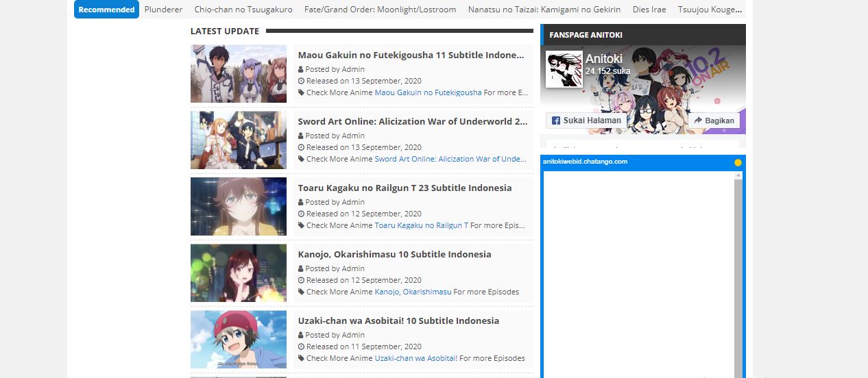Open the Plunderer tab
868x378 pixels.
click(x=163, y=10)
